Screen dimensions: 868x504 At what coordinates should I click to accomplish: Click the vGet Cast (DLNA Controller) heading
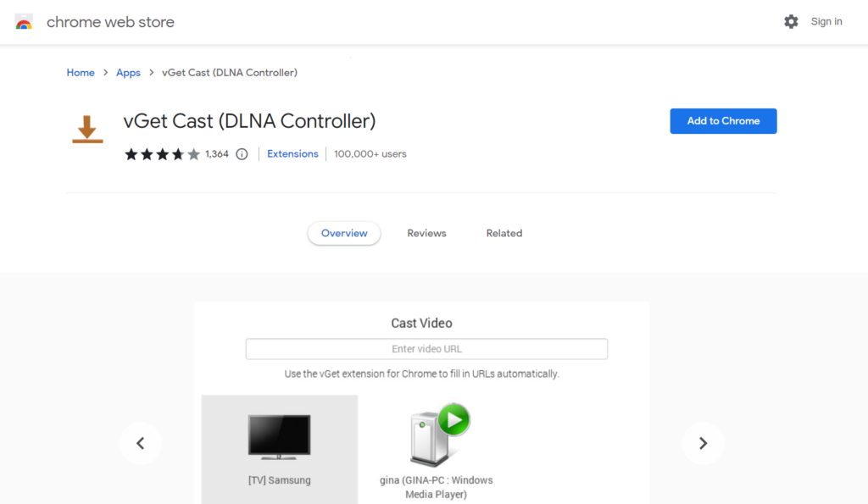click(250, 121)
